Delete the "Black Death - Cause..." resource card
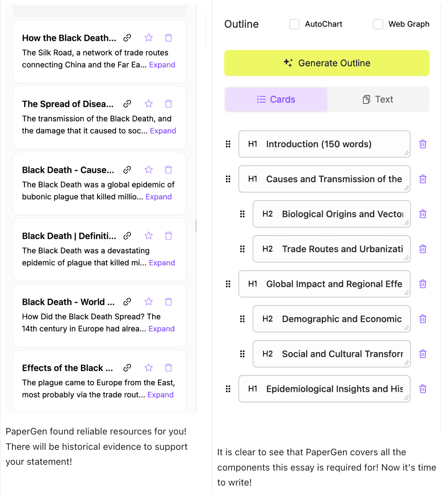The height and width of the screenshot is (495, 448). point(168,170)
